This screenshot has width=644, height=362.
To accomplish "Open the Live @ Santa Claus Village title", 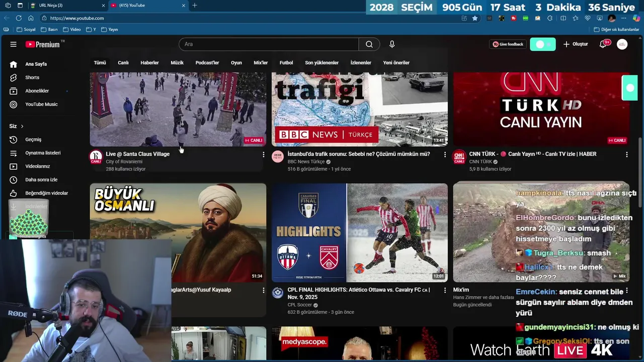I will [x=138, y=154].
